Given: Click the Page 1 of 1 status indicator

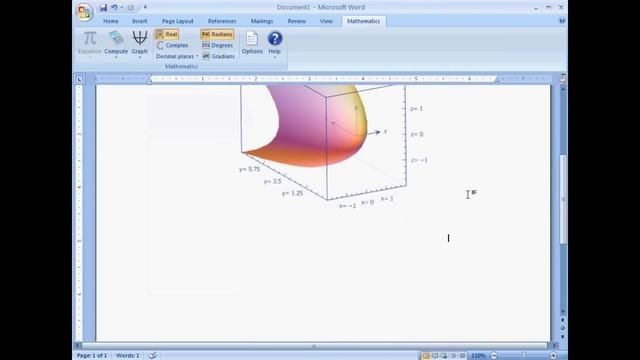Looking at the screenshot, I should 92,356.
